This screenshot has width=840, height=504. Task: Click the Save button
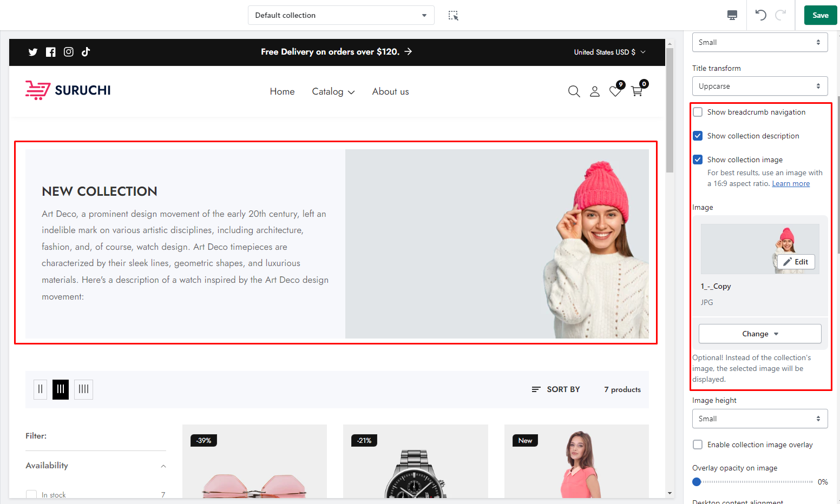tap(821, 15)
